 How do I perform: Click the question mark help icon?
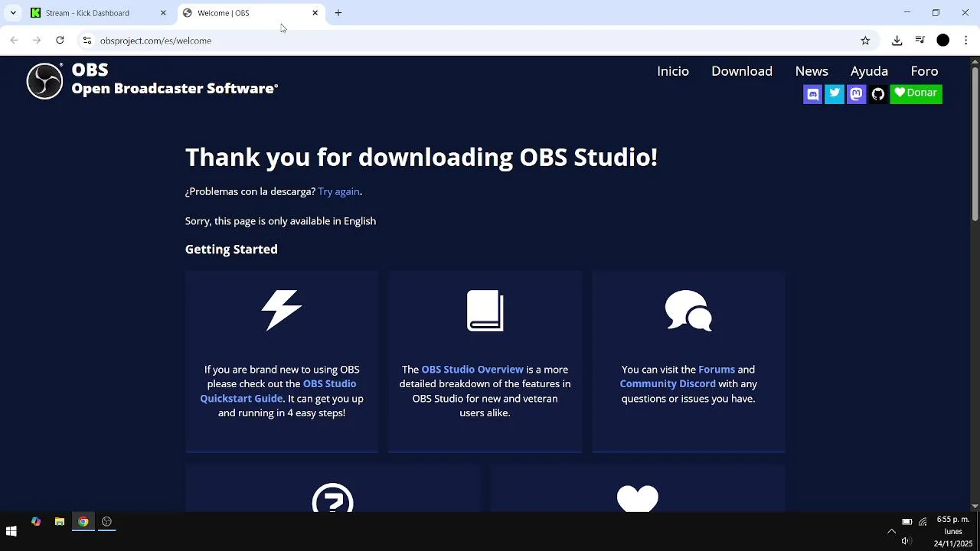pyautogui.click(x=332, y=497)
